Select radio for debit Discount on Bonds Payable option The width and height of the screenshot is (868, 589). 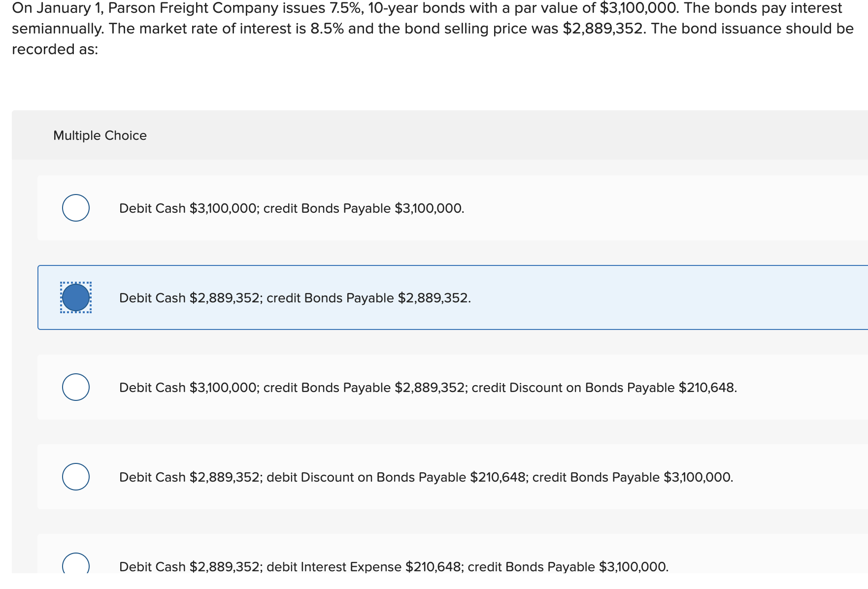[76, 477]
